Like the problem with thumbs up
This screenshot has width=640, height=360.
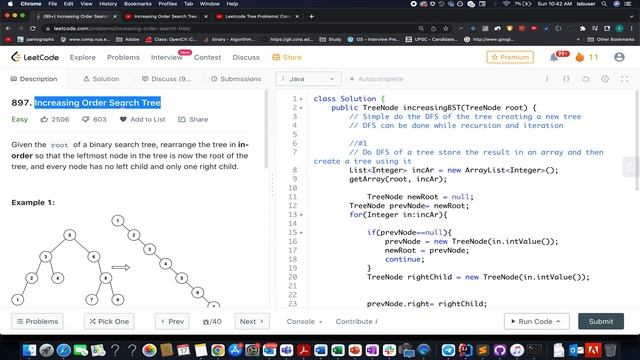coord(44,119)
